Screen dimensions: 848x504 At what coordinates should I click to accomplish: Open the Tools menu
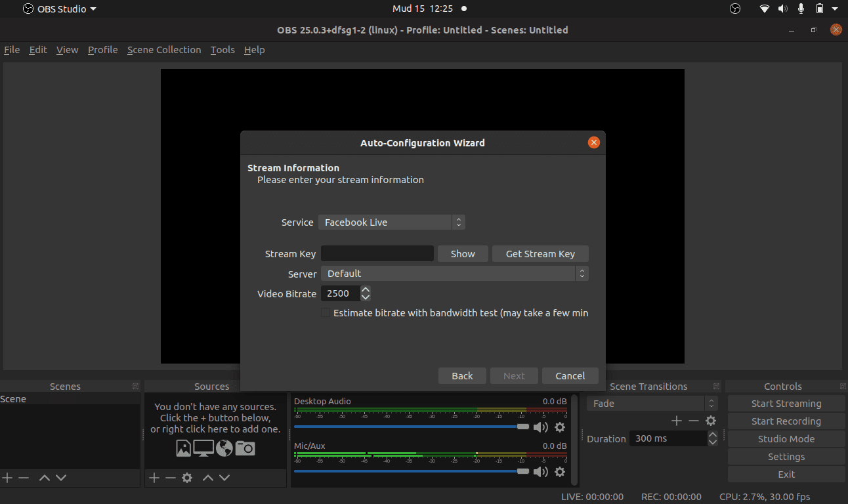[223, 50]
